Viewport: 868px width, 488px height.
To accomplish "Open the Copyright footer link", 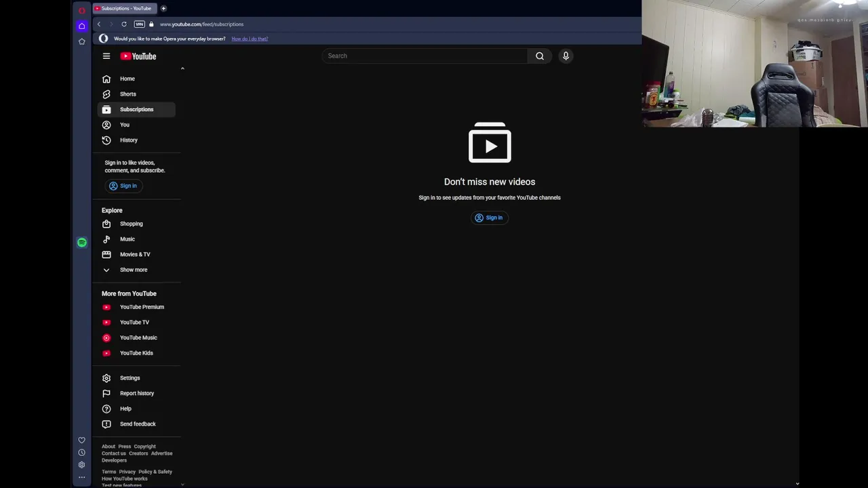I will tap(144, 447).
